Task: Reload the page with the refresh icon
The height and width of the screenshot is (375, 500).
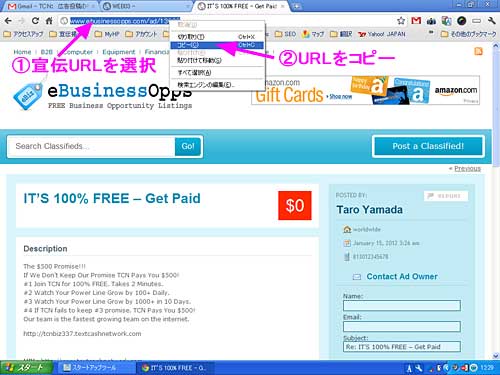Action: pos(35,21)
